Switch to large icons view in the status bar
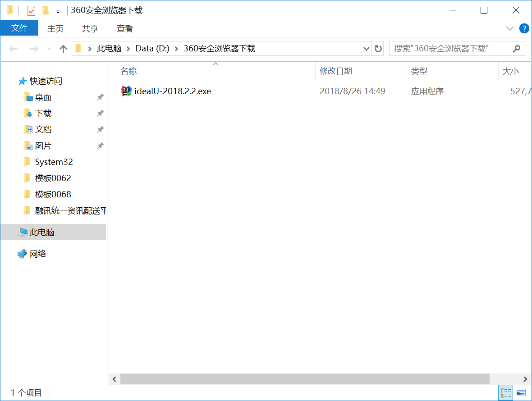The width and height of the screenshot is (532, 401). coord(521,393)
